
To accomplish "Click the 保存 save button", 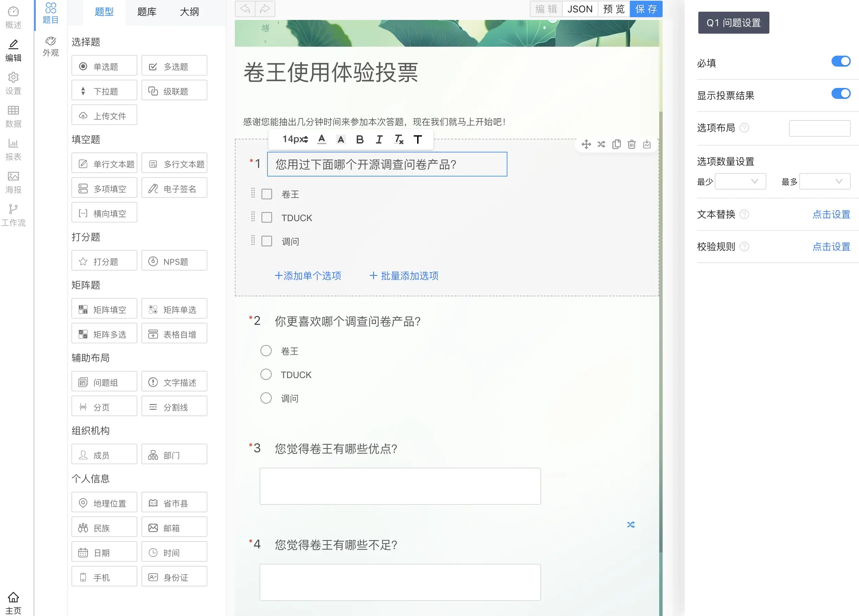I will click(646, 9).
